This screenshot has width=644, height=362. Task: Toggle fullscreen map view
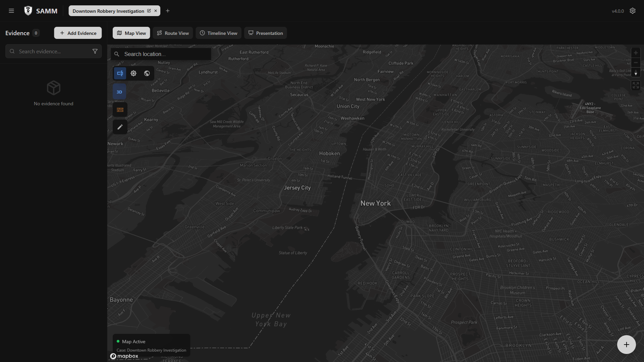pos(636,85)
